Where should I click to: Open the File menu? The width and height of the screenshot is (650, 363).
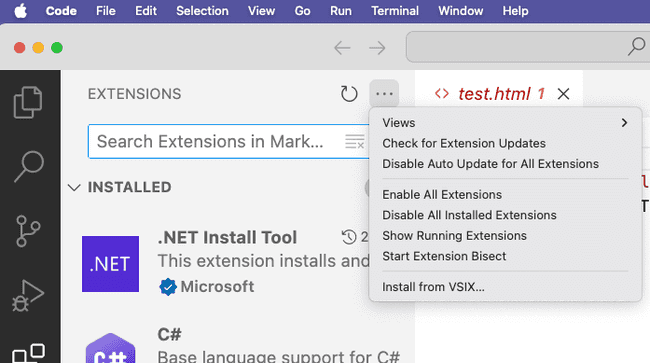106,11
